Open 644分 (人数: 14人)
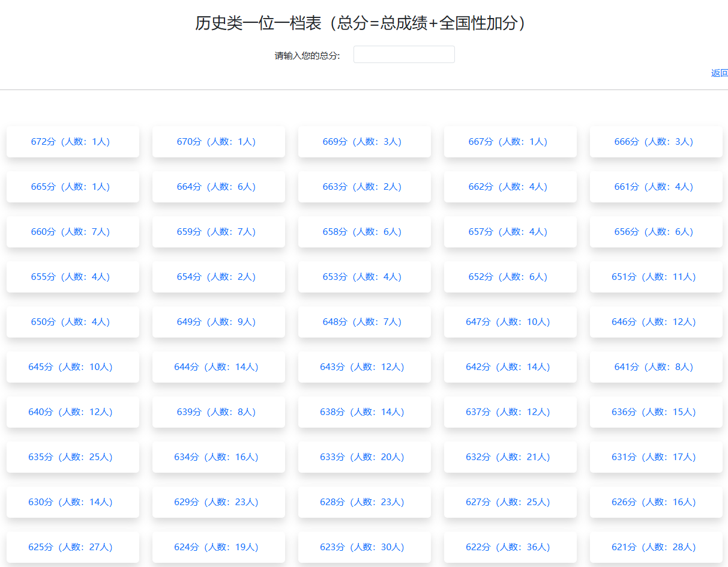 tap(218, 367)
